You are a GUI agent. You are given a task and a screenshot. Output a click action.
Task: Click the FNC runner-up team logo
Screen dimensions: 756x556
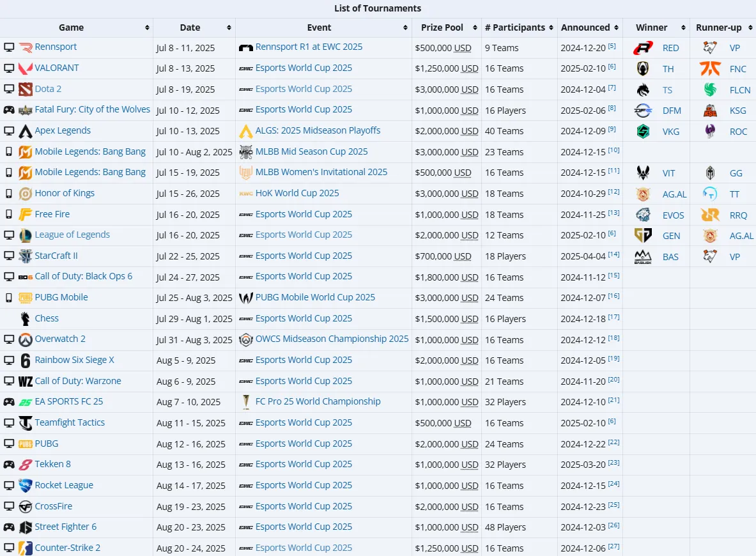pyautogui.click(x=710, y=68)
